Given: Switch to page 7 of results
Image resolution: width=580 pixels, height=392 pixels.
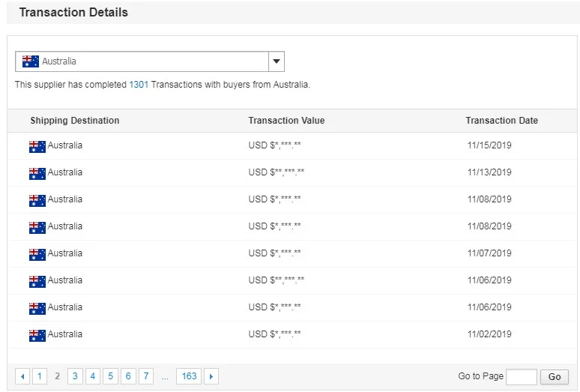Looking at the screenshot, I should tap(146, 376).
